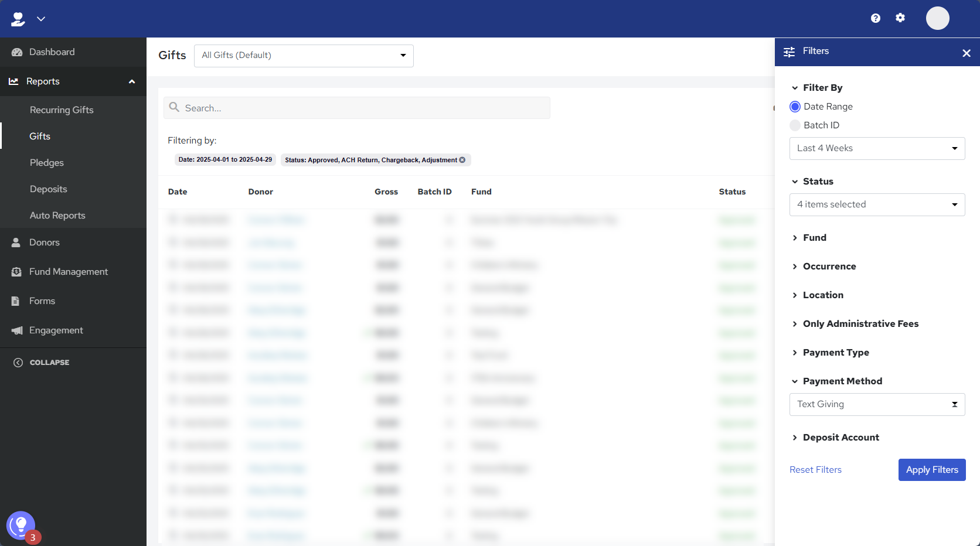
Task: Select the Date Range radio button
Action: pyautogui.click(x=795, y=107)
